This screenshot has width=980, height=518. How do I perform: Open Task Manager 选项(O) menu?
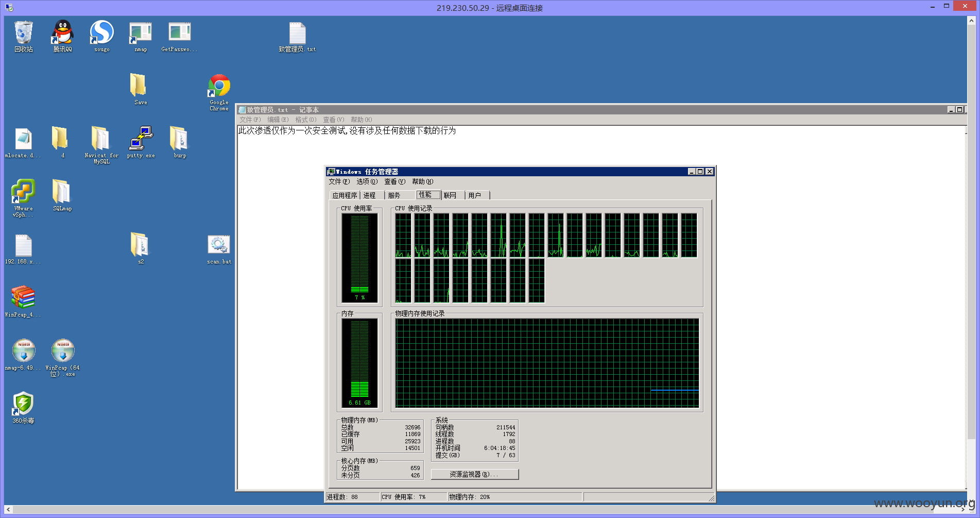point(367,181)
